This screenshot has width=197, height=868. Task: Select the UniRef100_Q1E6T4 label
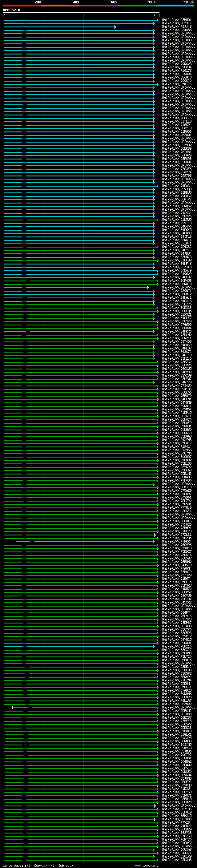point(176,579)
